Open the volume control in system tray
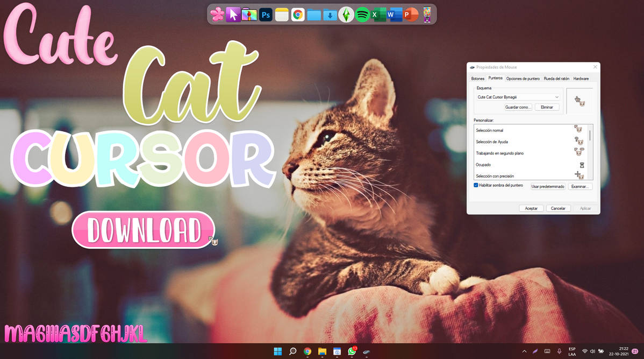 (x=593, y=351)
